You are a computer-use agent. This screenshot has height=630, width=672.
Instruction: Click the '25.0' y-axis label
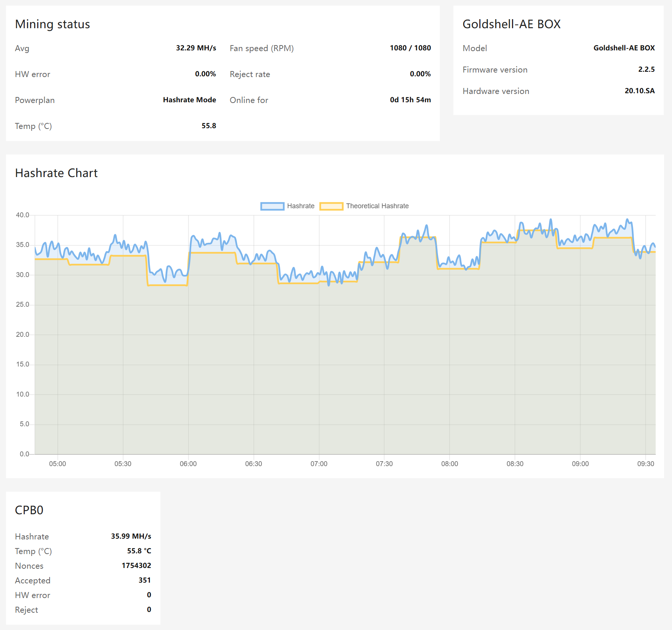click(23, 304)
